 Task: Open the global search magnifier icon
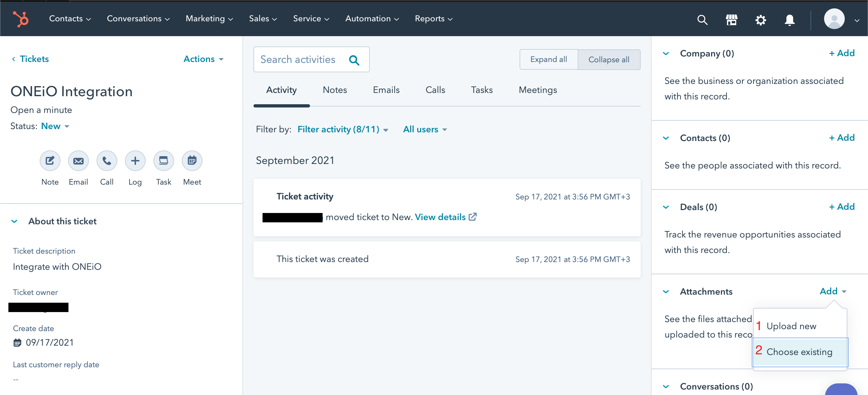[x=702, y=20]
